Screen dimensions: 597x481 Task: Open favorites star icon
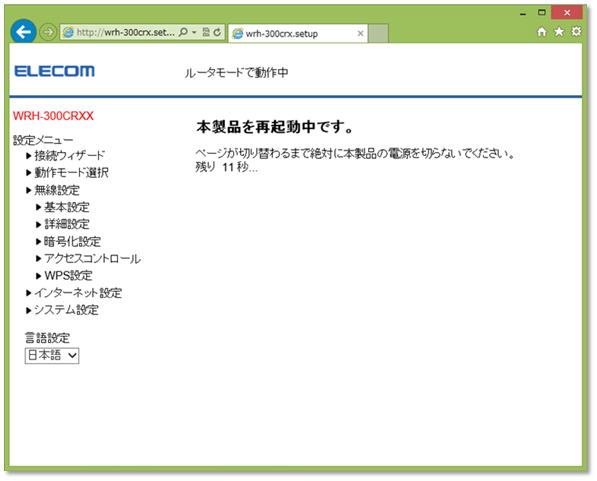559,32
